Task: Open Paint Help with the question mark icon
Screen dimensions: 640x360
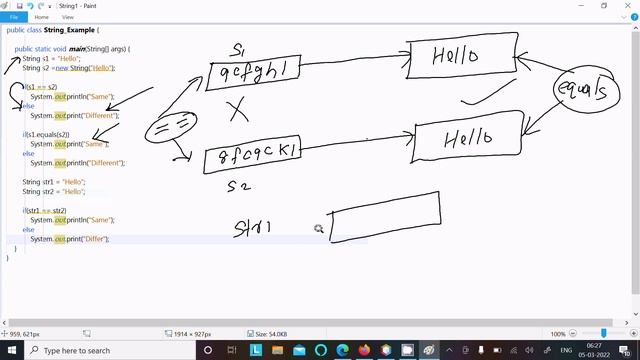Action: (634, 17)
